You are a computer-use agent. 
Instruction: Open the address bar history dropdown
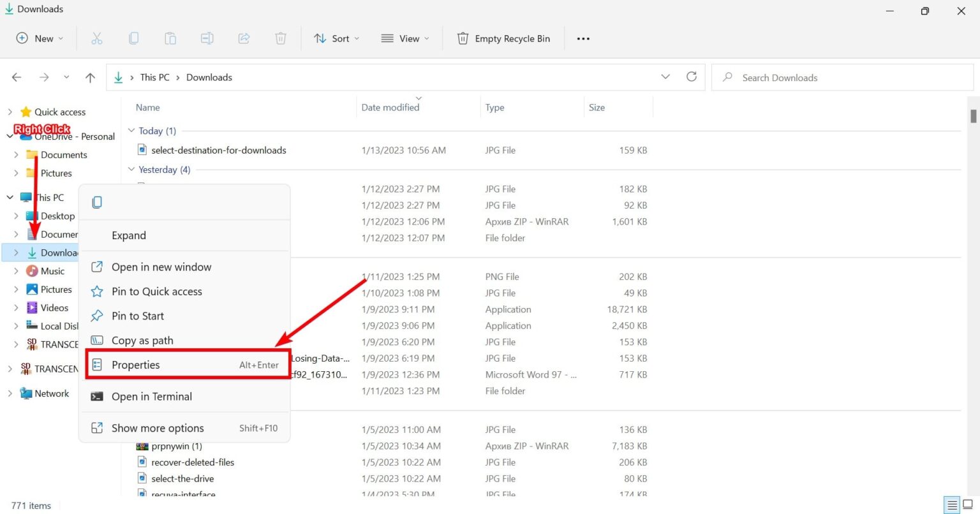(665, 77)
